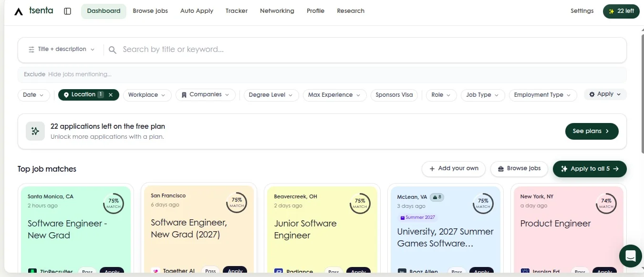Open the Junior Software Engineer card

pyautogui.click(x=322, y=229)
